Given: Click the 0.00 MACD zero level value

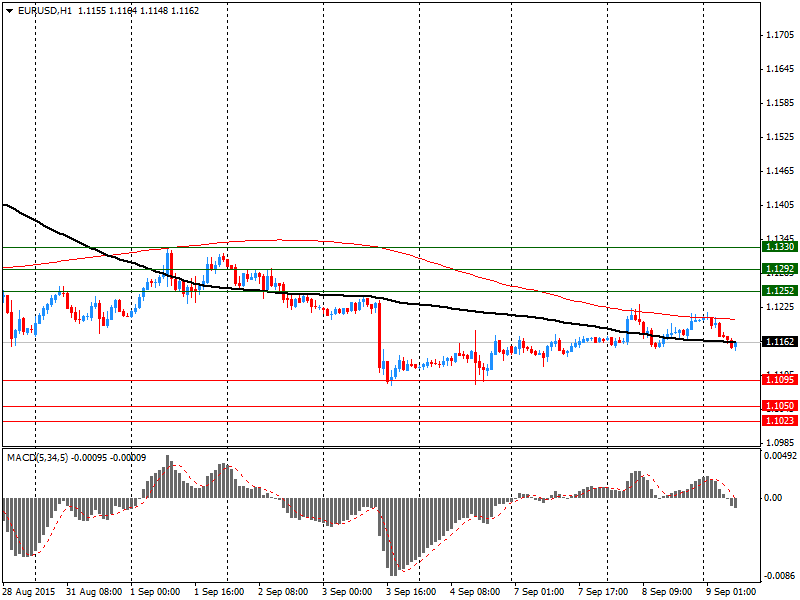Looking at the screenshot, I should coord(773,498).
